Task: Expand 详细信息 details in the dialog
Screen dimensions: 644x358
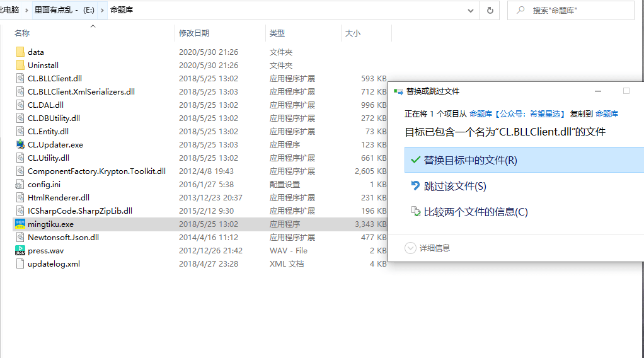Action: tap(411, 248)
